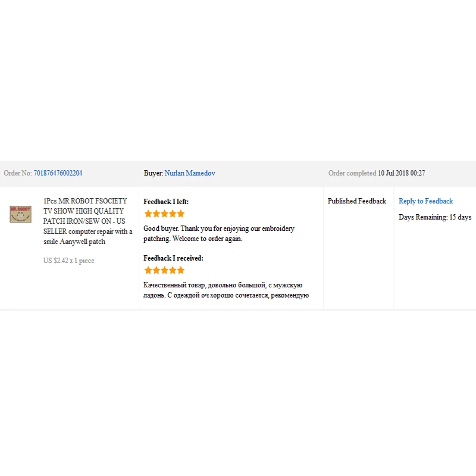Open buyer Nurlan Mamedov's profile
Screen dimensions: 476x476
[x=190, y=173]
